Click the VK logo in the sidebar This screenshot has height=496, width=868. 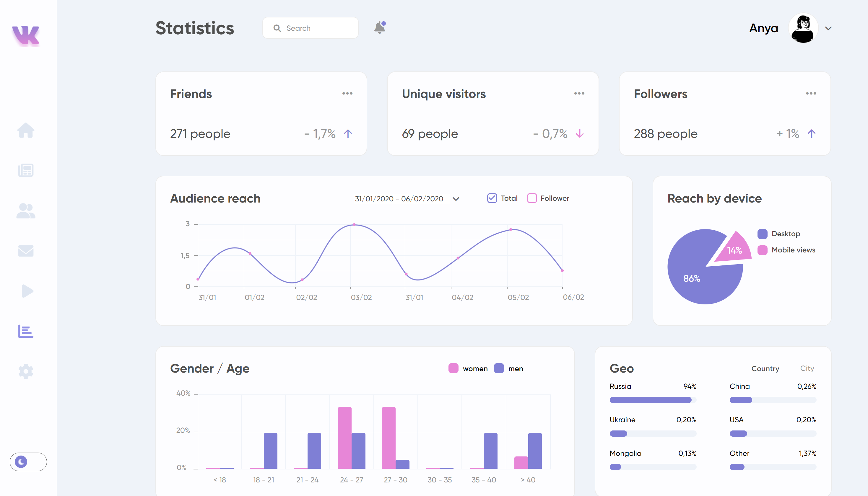coord(27,35)
